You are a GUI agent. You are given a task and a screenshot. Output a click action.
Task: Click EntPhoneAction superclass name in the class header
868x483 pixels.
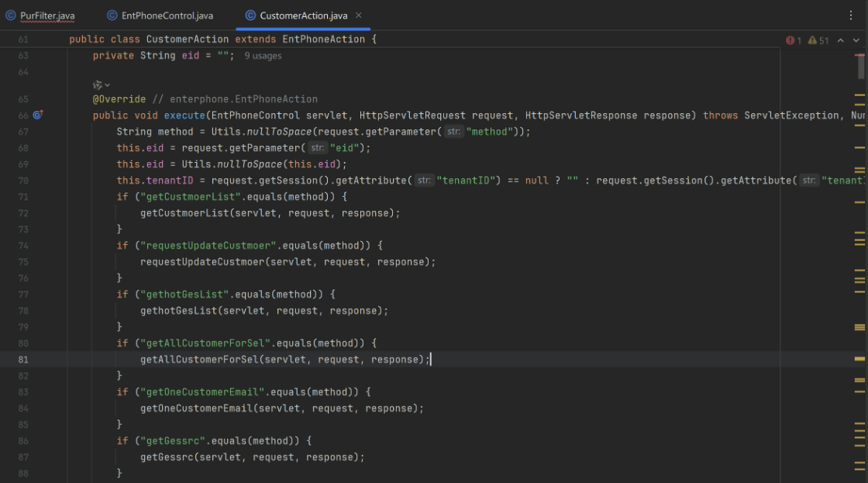(324, 39)
